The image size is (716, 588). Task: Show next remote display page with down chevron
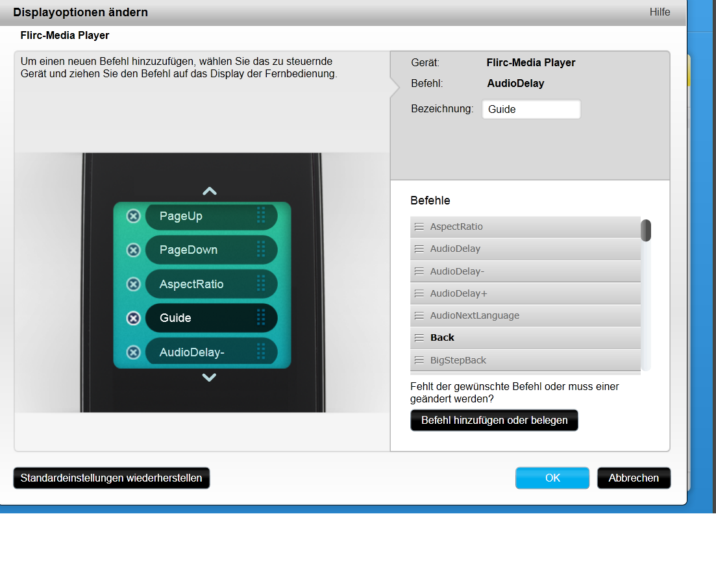pos(209,378)
